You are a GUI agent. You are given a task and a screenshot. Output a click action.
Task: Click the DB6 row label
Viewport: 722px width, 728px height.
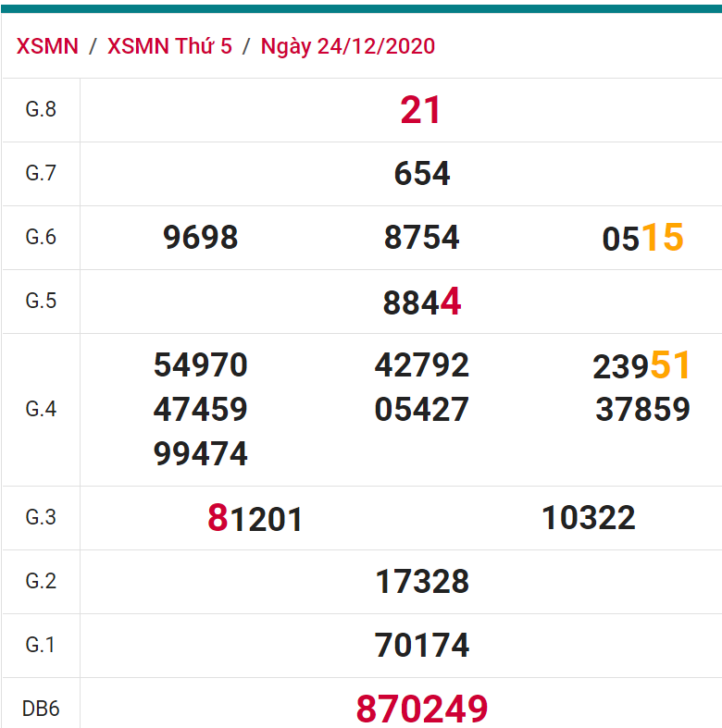pos(41,709)
